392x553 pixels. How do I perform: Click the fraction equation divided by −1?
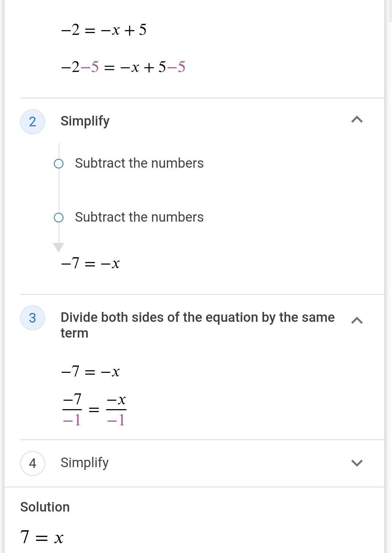94,409
